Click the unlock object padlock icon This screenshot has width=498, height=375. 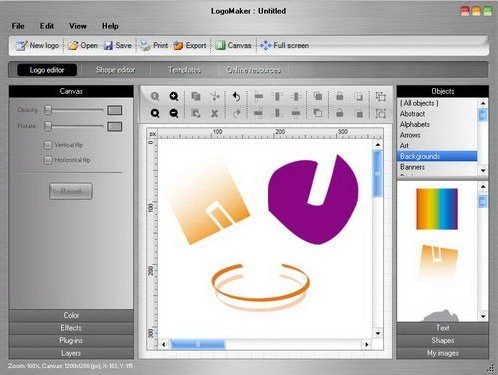(340, 113)
